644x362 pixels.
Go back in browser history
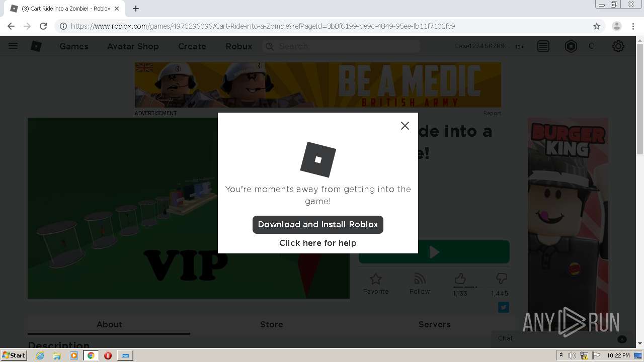point(11,26)
